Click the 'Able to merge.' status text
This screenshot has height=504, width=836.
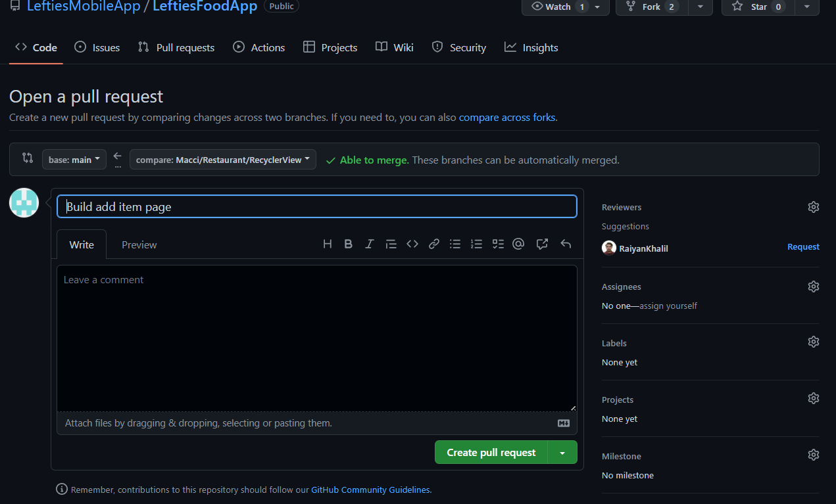point(374,160)
